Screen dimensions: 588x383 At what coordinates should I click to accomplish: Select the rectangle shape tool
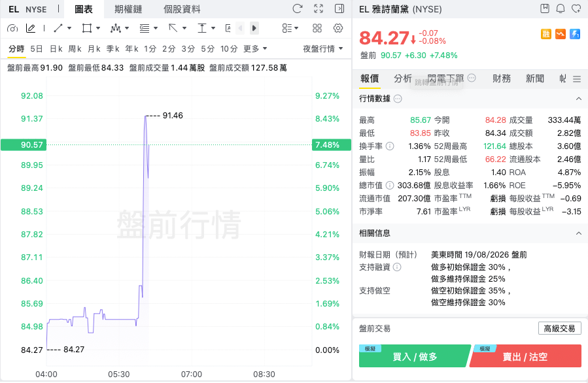pos(86,28)
